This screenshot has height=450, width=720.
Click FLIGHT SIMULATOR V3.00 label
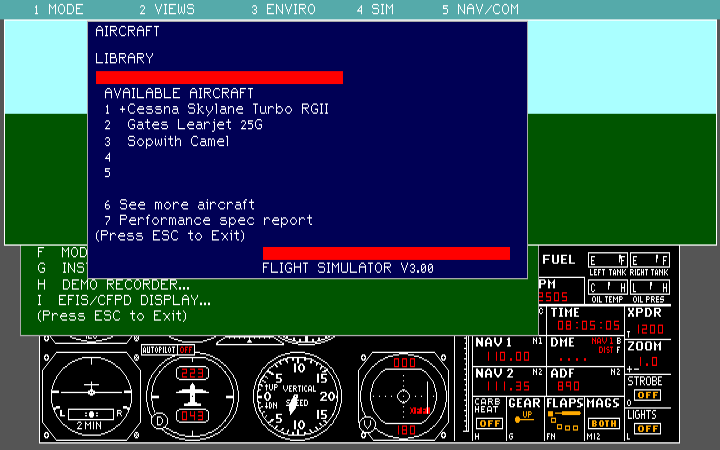[348, 268]
